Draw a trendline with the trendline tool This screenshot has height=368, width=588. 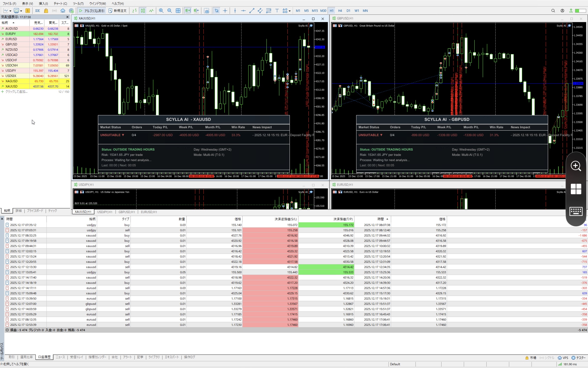pos(252,11)
